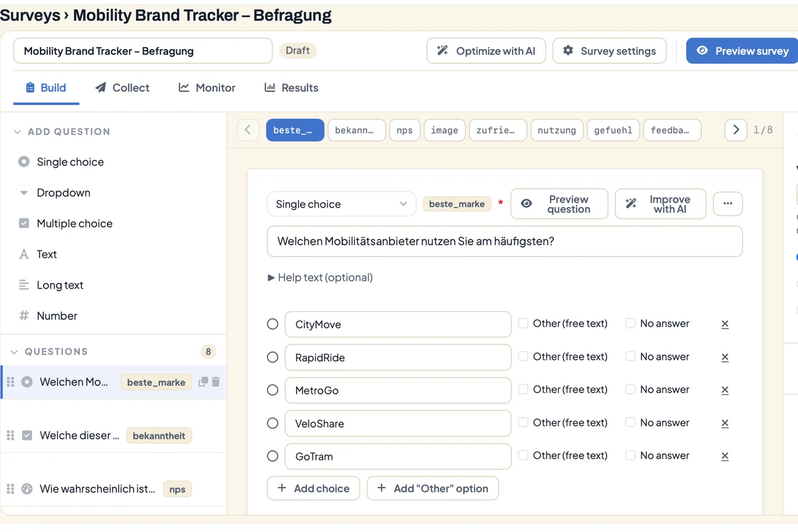
Task: Remove the CityMove choice
Action: click(725, 324)
